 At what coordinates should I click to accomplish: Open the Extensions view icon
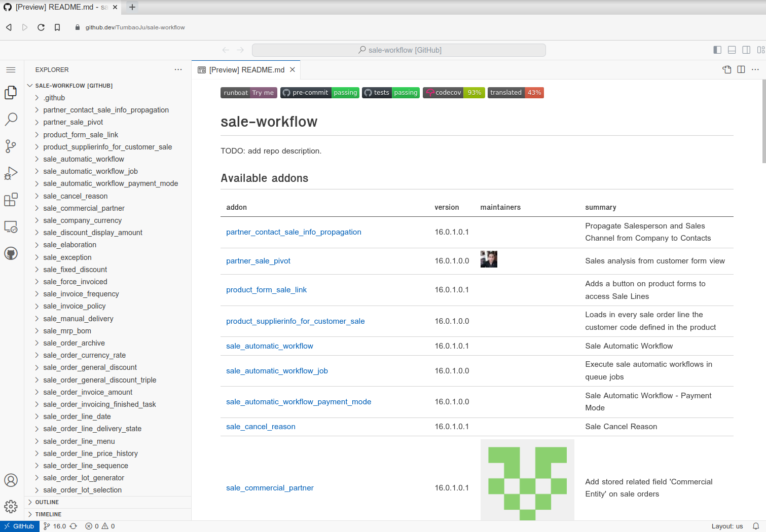pos(11,200)
